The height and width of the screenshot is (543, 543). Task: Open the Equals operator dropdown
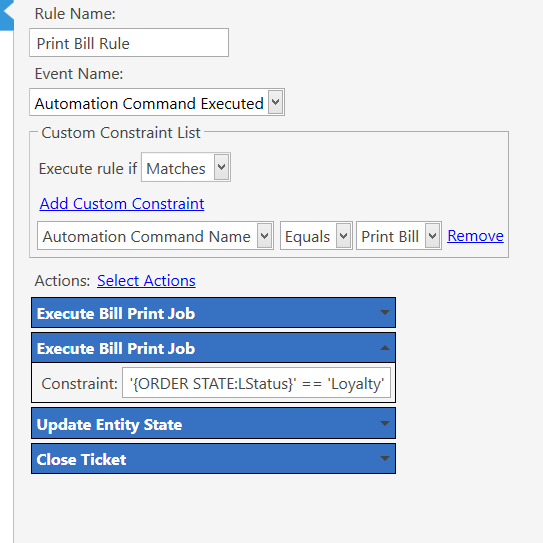tap(316, 236)
